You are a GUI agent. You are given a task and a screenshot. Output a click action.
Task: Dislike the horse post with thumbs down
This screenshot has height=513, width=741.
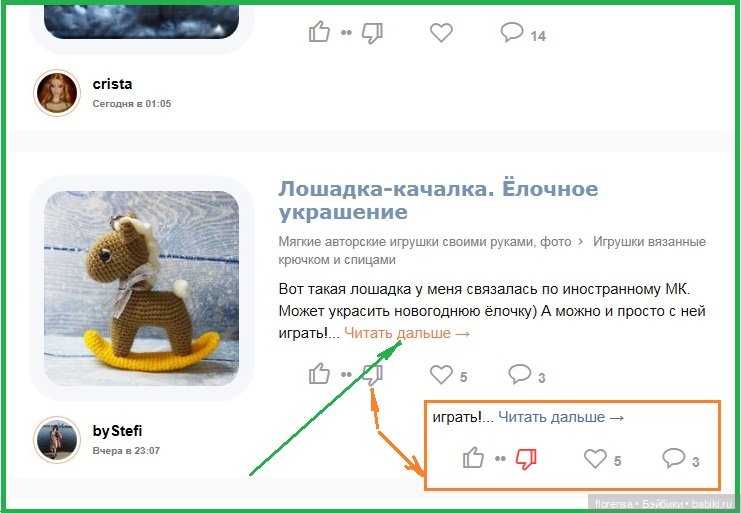click(372, 376)
